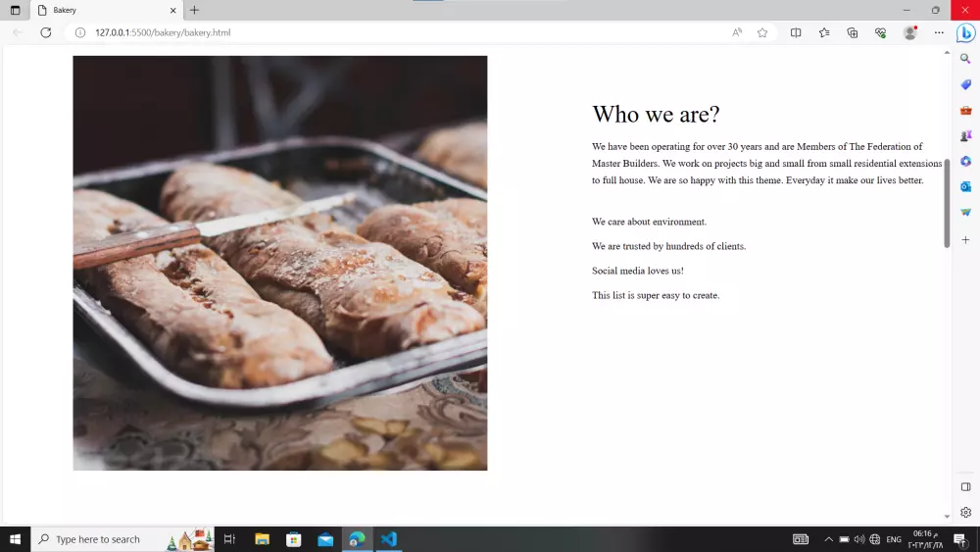Viewport: 980px width, 552px height.
Task: Open Task View on taskbar
Action: [229, 539]
